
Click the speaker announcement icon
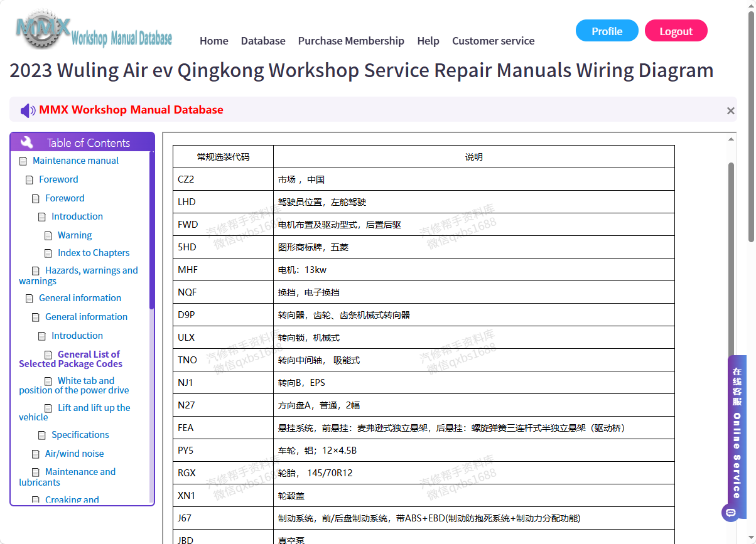pyautogui.click(x=28, y=110)
